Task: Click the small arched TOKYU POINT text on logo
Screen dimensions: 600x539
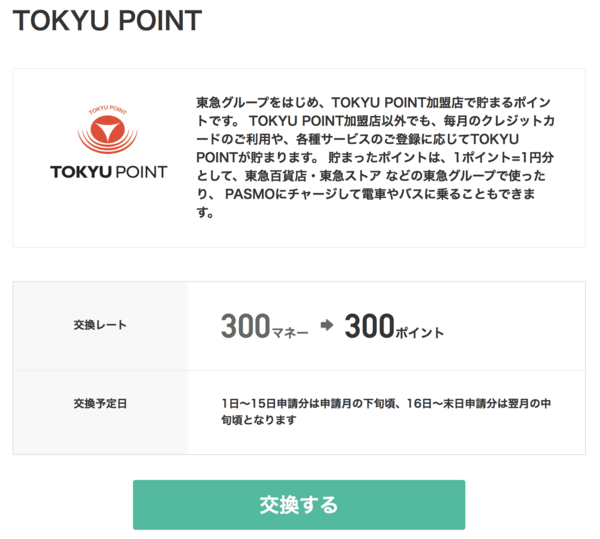Action: click(108, 109)
